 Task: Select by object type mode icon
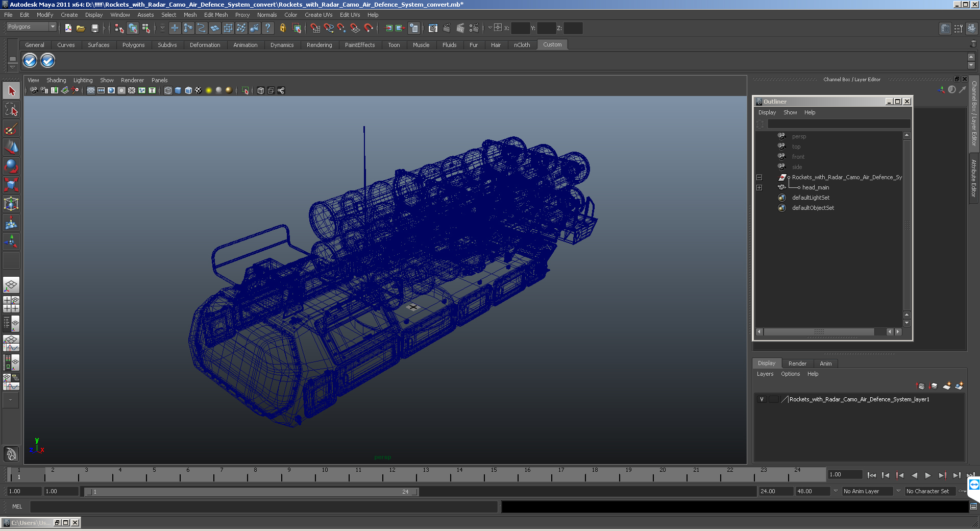coord(133,28)
